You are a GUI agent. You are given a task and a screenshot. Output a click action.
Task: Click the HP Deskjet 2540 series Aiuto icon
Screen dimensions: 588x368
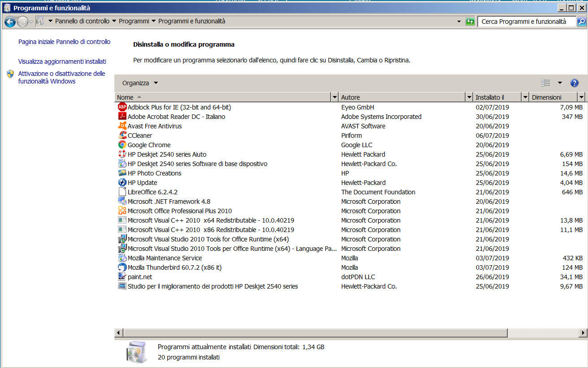click(x=122, y=154)
